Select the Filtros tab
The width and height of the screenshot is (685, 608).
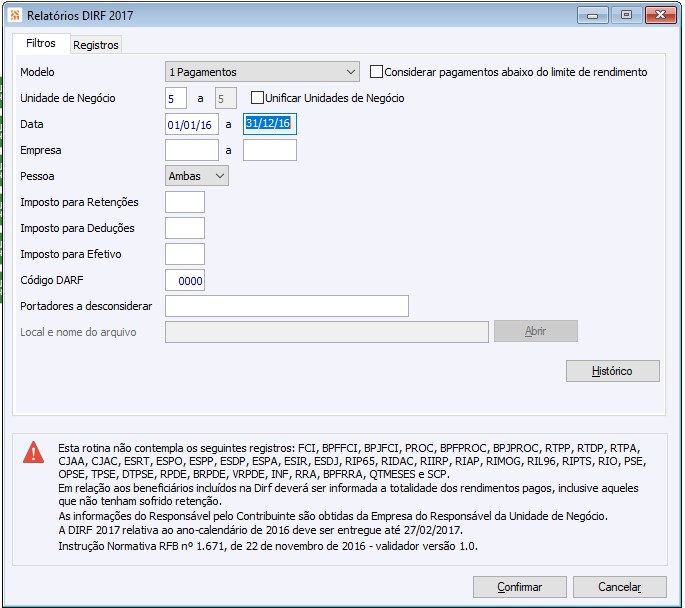pyautogui.click(x=41, y=43)
